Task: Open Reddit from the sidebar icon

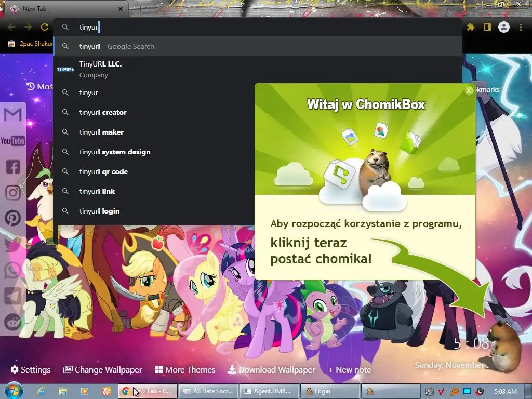Action: tap(13, 322)
